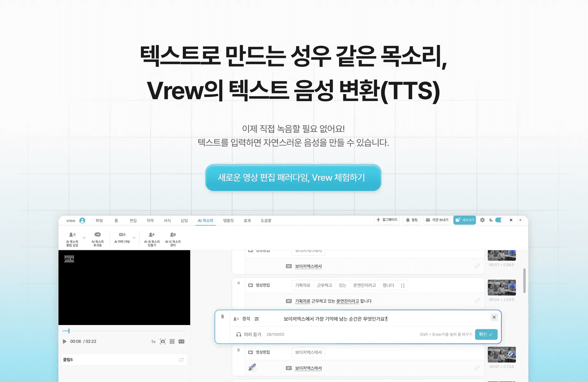The image size is (588, 382).
Task: Play the video preview
Action: [x=65, y=341]
